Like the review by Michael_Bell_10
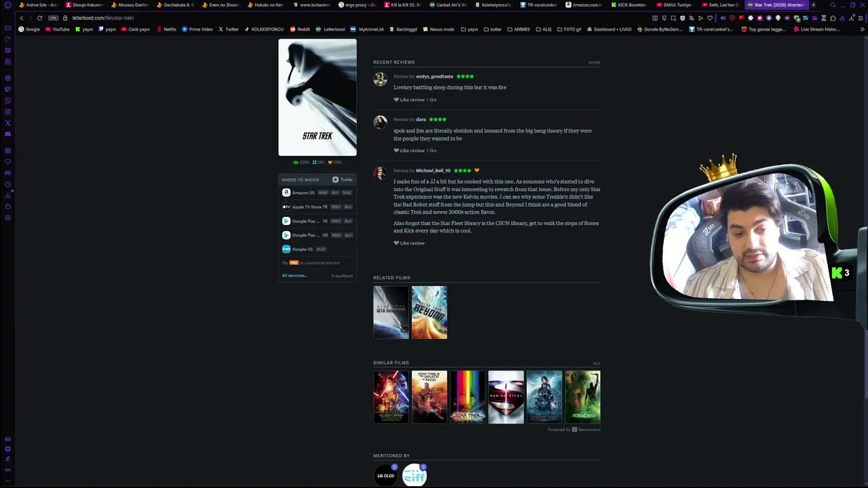Screen dimensions: 868x488 pyautogui.click(x=409, y=243)
